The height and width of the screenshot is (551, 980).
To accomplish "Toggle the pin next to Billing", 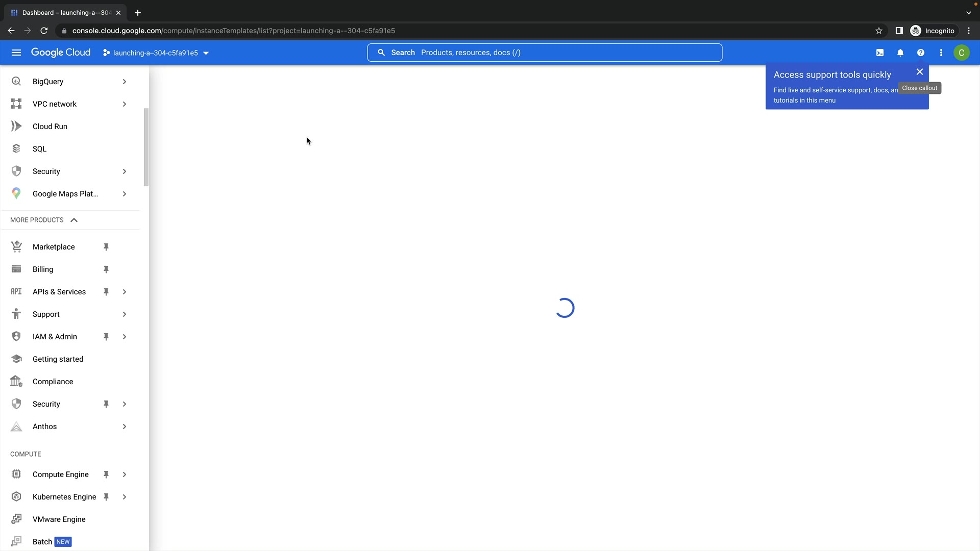I will tap(106, 269).
